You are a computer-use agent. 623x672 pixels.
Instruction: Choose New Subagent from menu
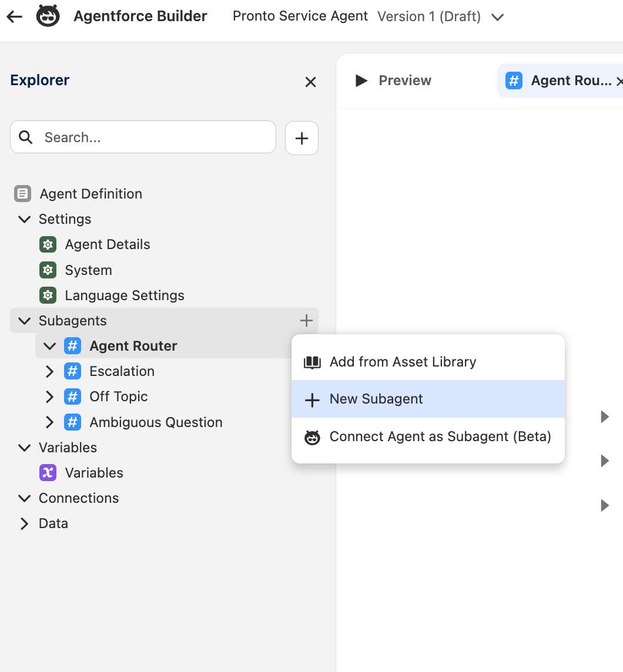click(x=428, y=399)
